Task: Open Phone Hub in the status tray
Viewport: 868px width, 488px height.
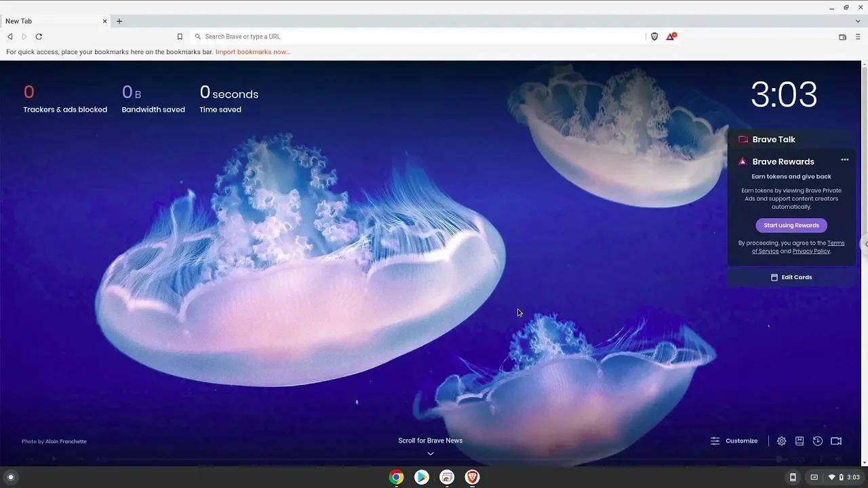Action: [792, 477]
